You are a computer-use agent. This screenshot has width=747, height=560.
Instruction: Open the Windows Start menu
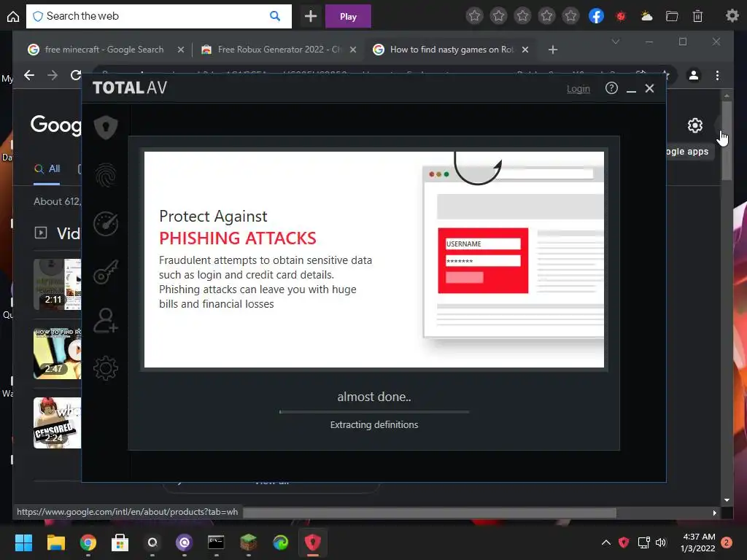click(x=23, y=542)
